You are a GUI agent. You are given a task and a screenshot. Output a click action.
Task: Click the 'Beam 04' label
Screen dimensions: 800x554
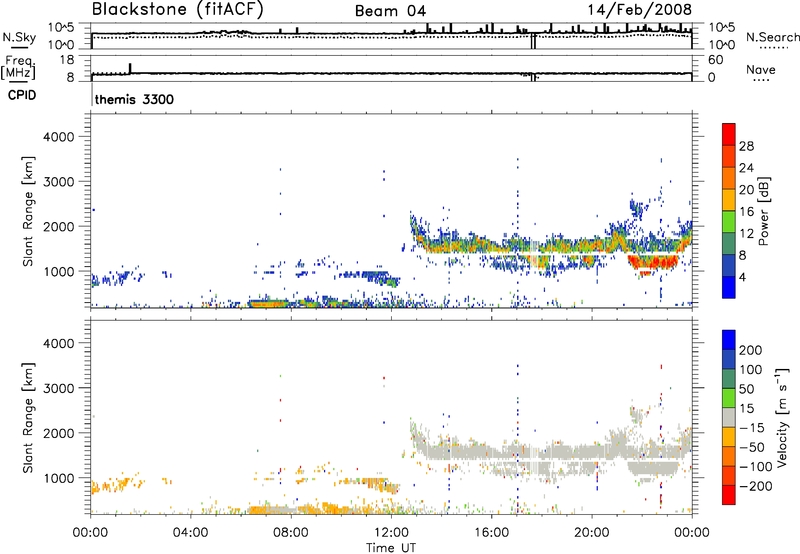coord(390,11)
